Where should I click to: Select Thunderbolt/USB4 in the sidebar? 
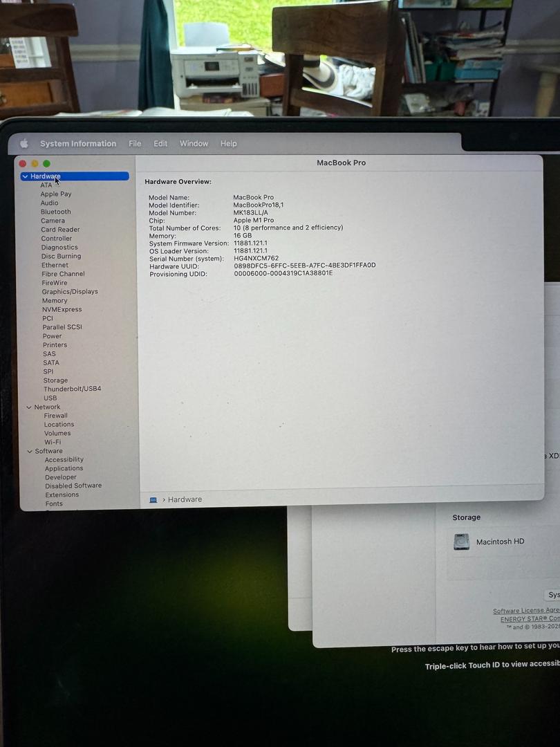click(73, 389)
